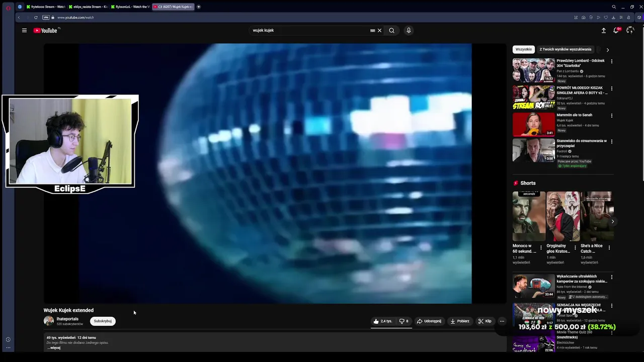Open the on-screen keyboard in search box
Viewport: 644px width, 362px height.
372,30
